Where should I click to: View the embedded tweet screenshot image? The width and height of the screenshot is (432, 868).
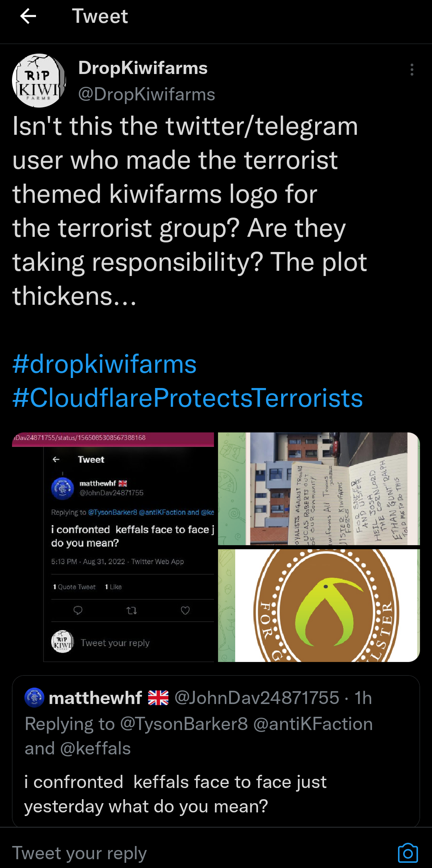113,547
